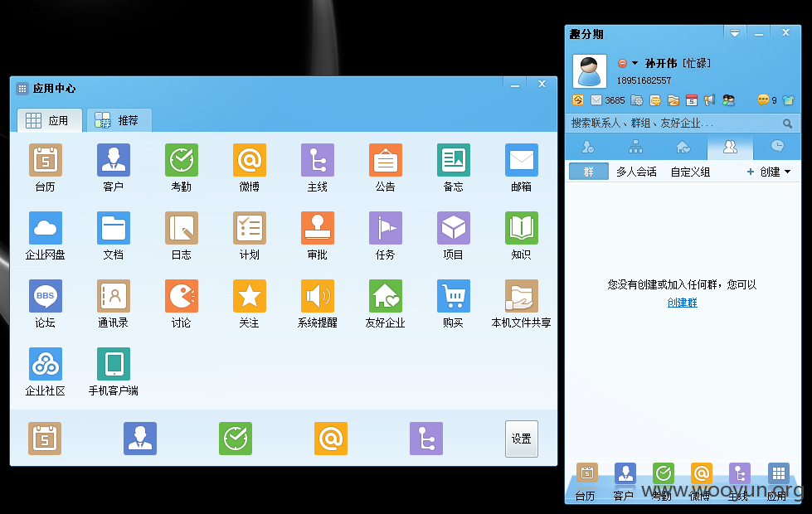
Task: Open the 企业网盘 cloud disk app
Action: coord(45,228)
